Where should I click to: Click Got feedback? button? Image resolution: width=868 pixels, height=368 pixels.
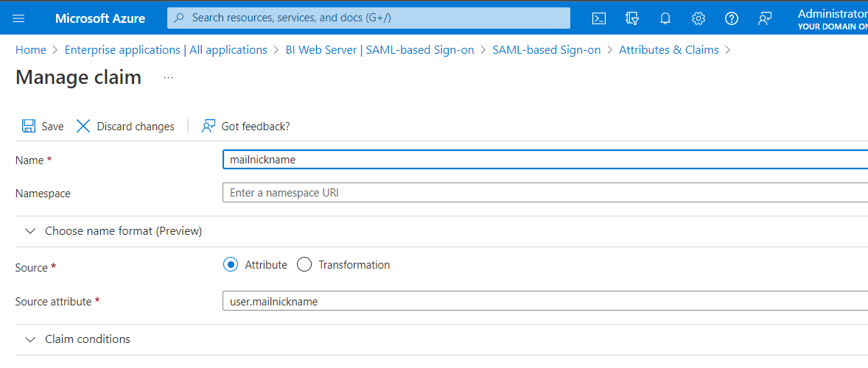[x=246, y=126]
